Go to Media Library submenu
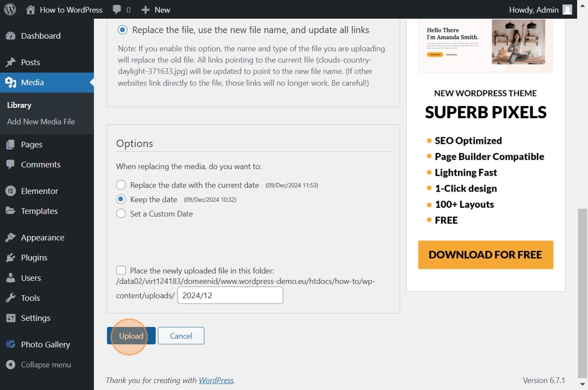Viewport: 588px width, 390px height. (19, 105)
